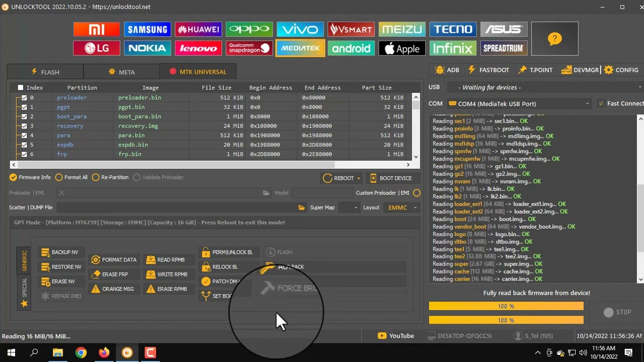
Task: Click the Scatter DUMP File input field
Action: [x=177, y=208]
